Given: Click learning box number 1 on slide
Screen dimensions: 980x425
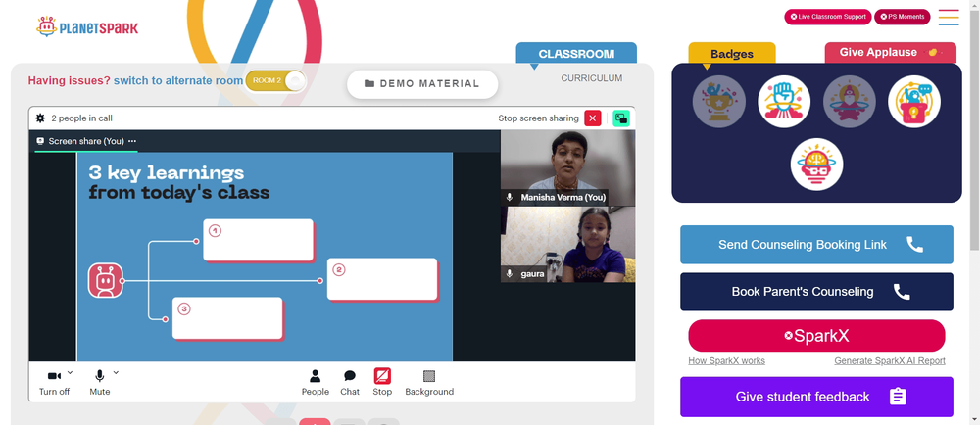Looking at the screenshot, I should [258, 240].
